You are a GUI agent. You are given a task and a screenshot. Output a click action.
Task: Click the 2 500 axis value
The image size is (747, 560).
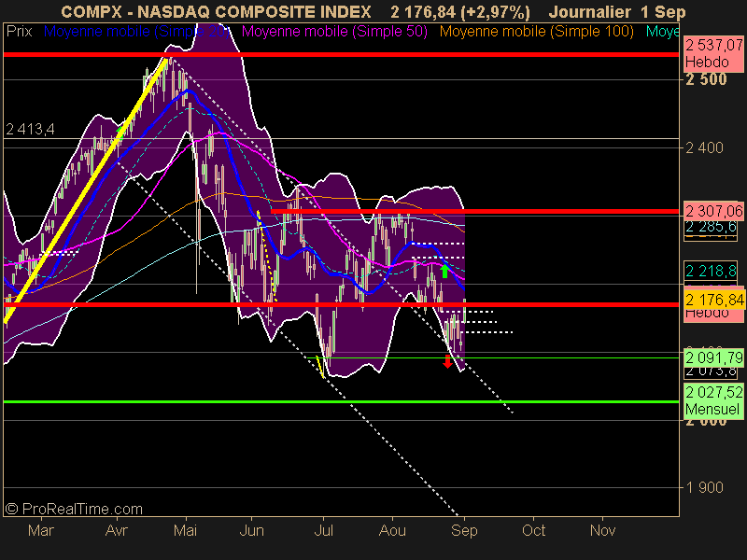coord(706,79)
